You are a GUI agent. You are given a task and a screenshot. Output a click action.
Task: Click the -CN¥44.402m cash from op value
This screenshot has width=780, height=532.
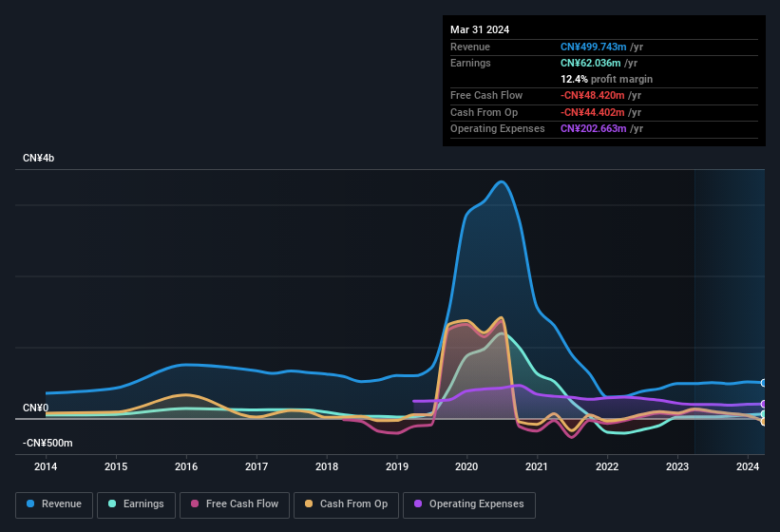pyautogui.click(x=593, y=112)
